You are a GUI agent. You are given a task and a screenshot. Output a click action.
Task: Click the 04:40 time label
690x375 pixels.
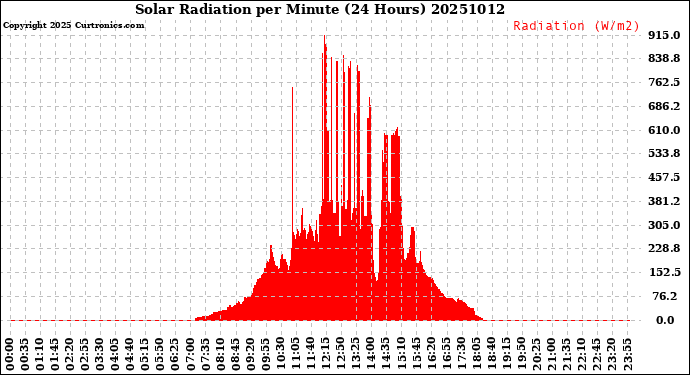pos(130,355)
